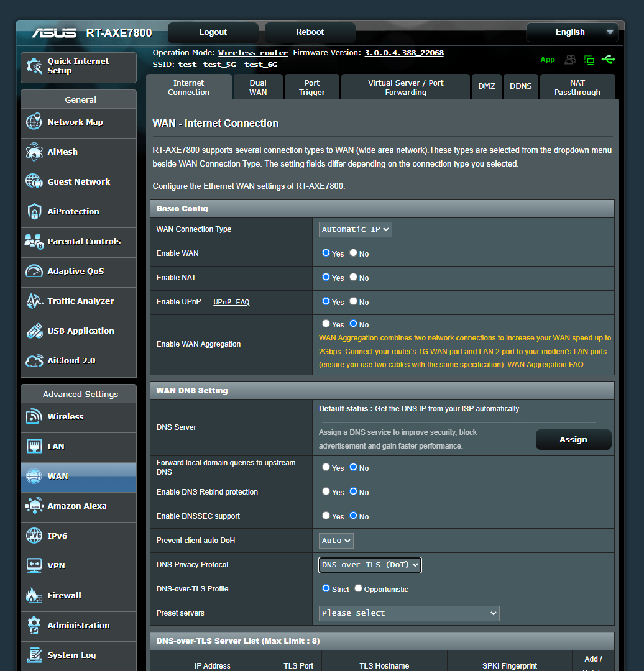
Task: Click the Network Map globe icon
Action: (x=34, y=122)
